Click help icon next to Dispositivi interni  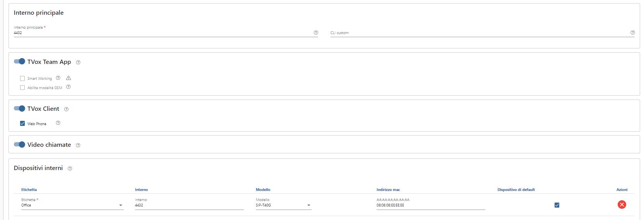pos(70,168)
